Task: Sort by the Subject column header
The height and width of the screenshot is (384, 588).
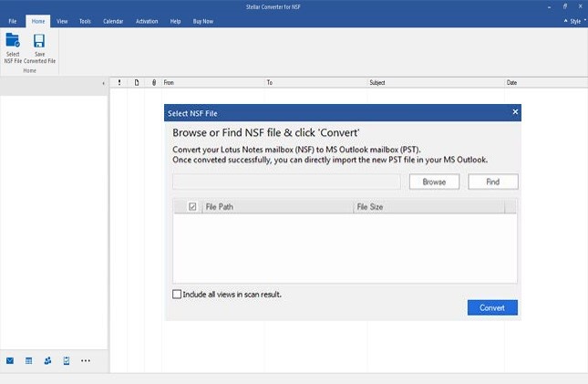Action: (436, 83)
